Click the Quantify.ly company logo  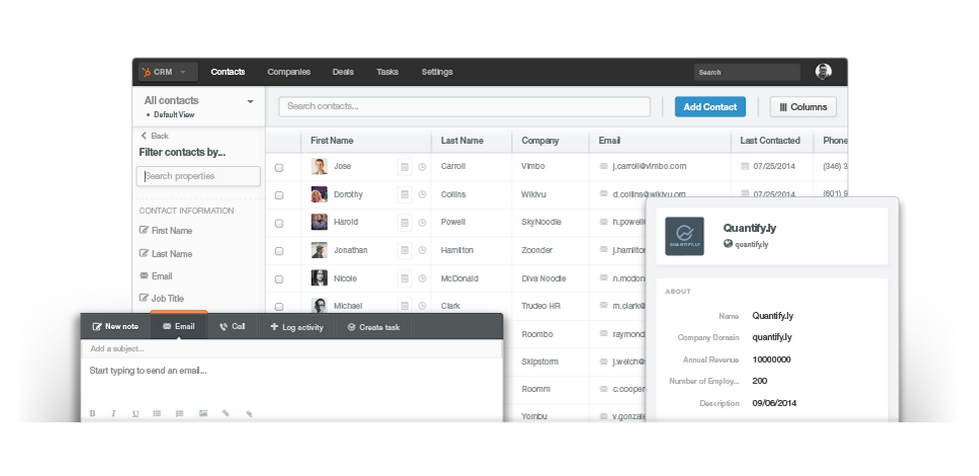(x=685, y=236)
